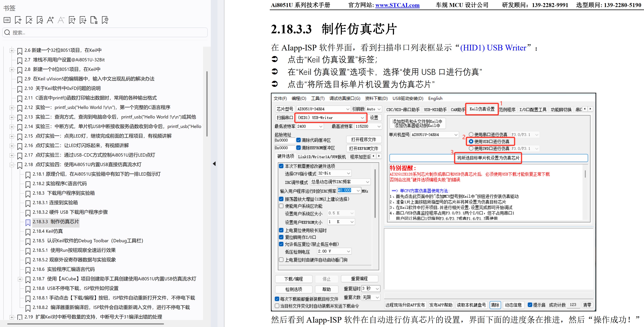Image resolution: width=644 pixels, height=327 pixels.
Task: Hide the bookmarks panel with the arrow
Action: click(x=214, y=164)
